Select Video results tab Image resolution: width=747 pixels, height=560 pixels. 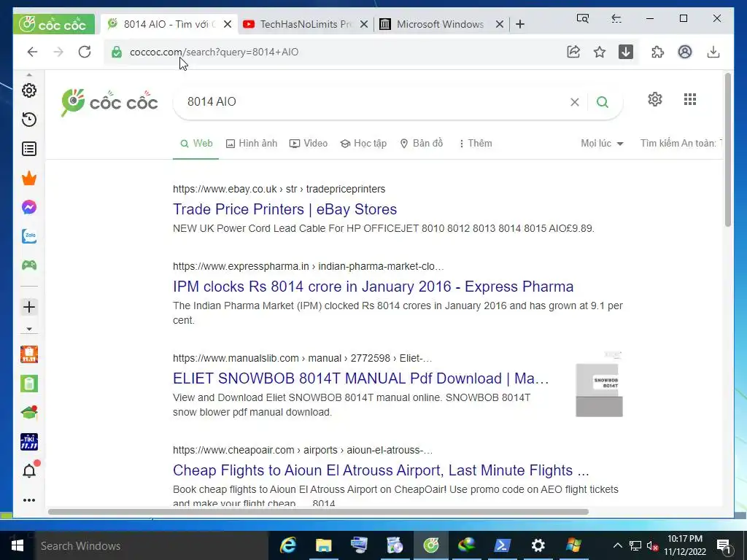(309, 144)
